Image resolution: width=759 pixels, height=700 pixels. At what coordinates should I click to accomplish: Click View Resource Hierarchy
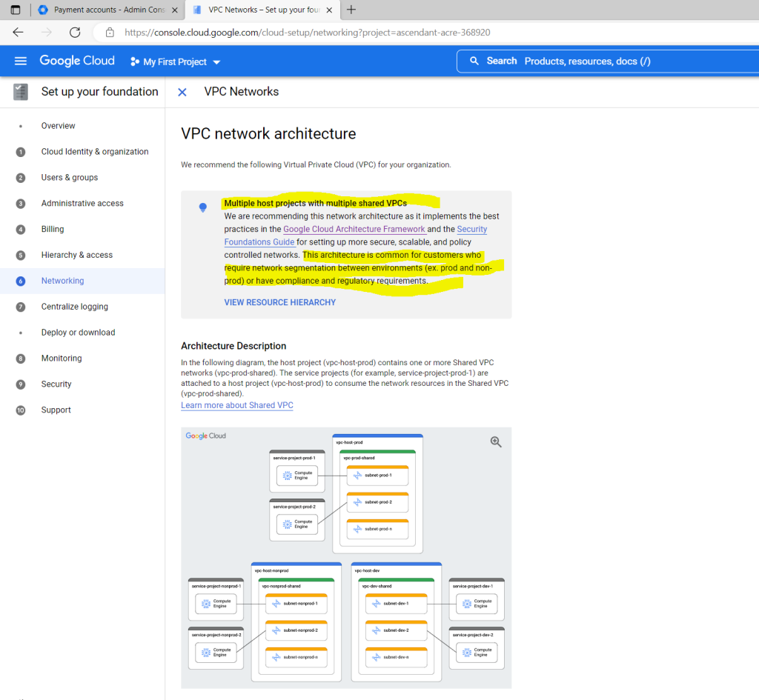[279, 302]
